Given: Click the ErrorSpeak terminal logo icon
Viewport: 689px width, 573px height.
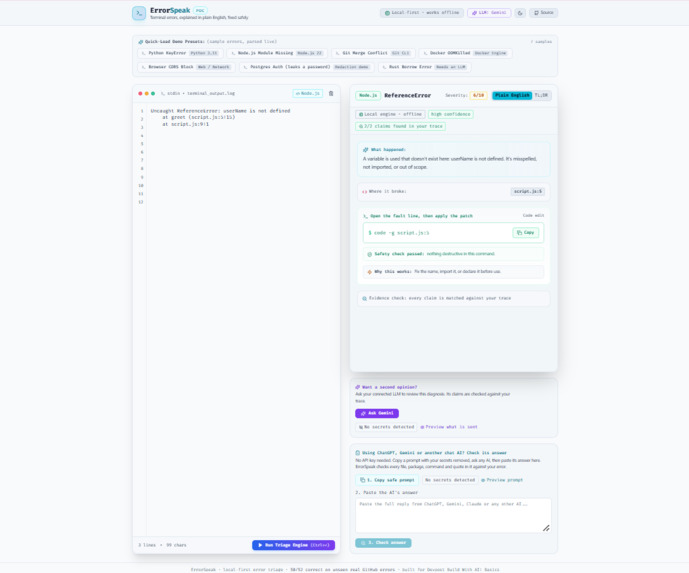Looking at the screenshot, I should (x=139, y=13).
